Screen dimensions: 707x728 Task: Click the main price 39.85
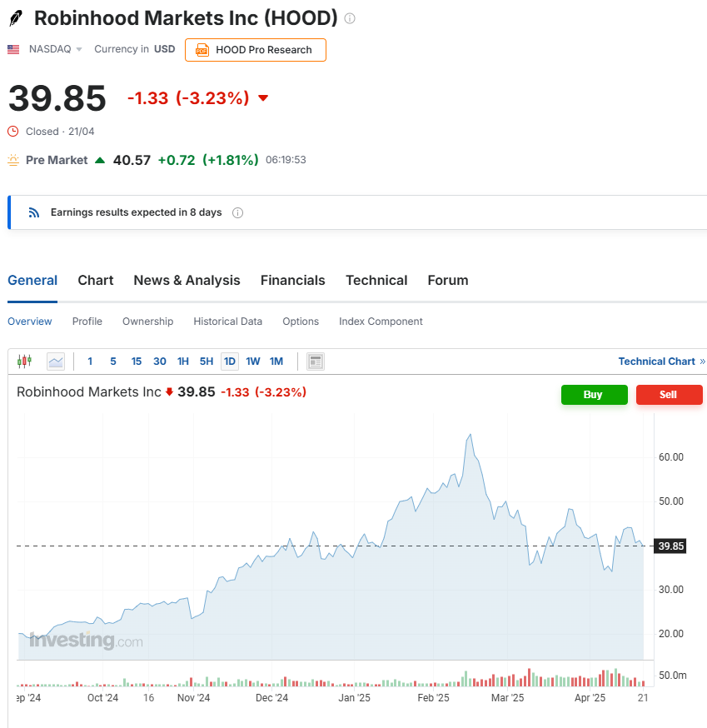click(57, 98)
